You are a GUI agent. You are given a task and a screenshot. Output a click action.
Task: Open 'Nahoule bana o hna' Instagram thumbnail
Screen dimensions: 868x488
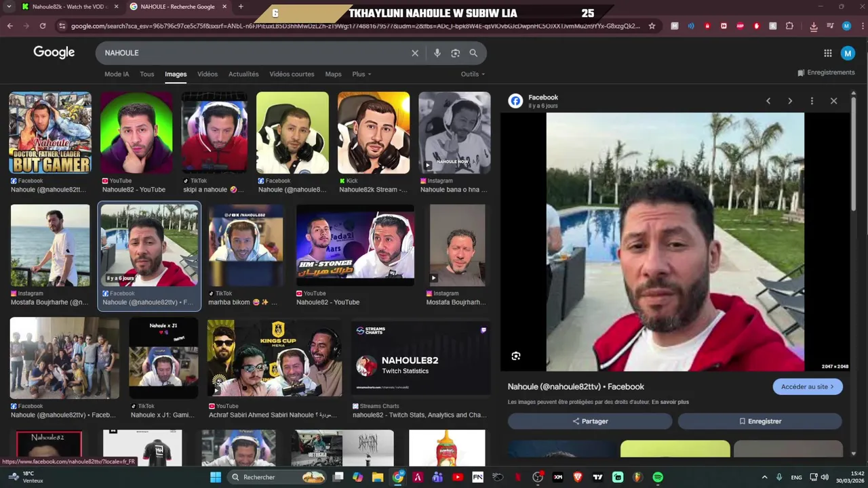[x=454, y=133]
